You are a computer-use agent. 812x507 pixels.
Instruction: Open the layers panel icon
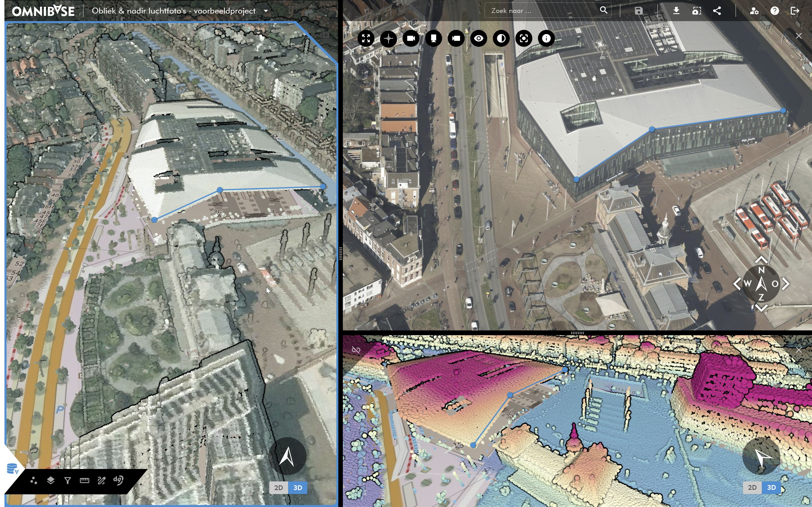(x=51, y=481)
